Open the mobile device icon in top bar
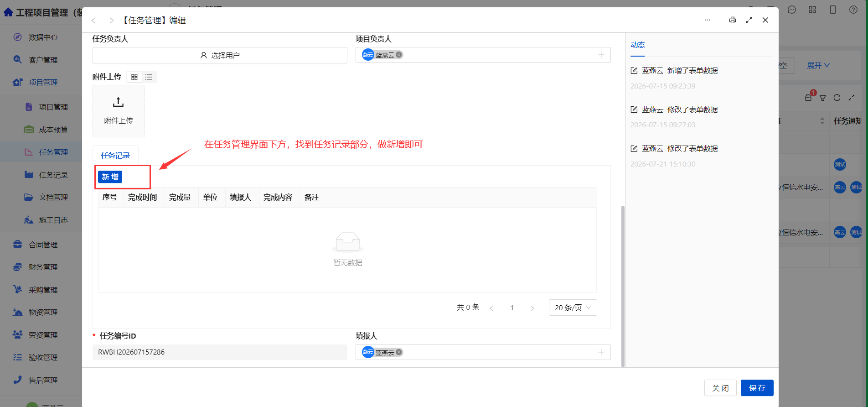This screenshot has height=407, width=868. pyautogui.click(x=833, y=10)
